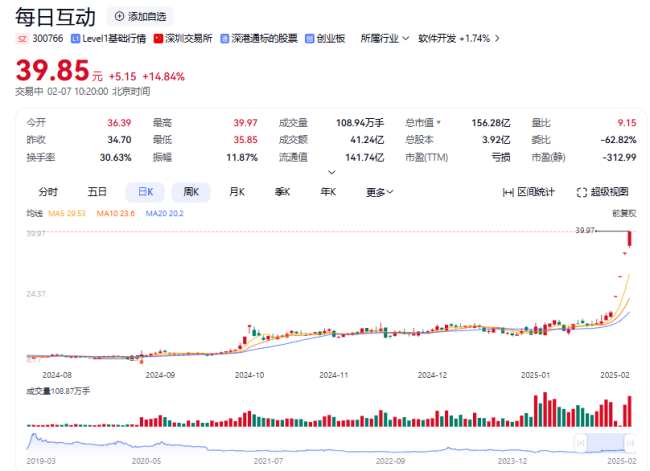Click the MA20 20.2 indicator label
The height and width of the screenshot is (471, 650).
[x=164, y=214]
